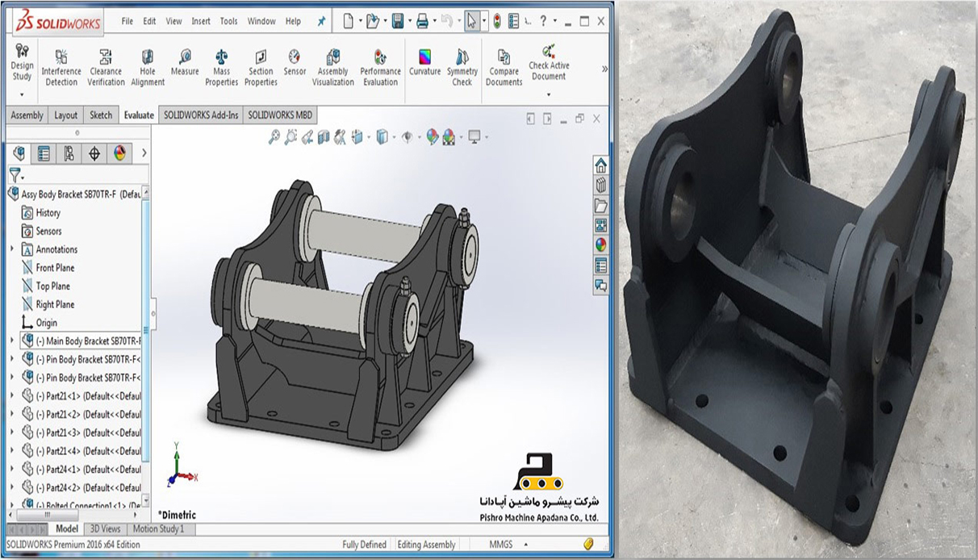Open the Insert menu

pyautogui.click(x=201, y=22)
